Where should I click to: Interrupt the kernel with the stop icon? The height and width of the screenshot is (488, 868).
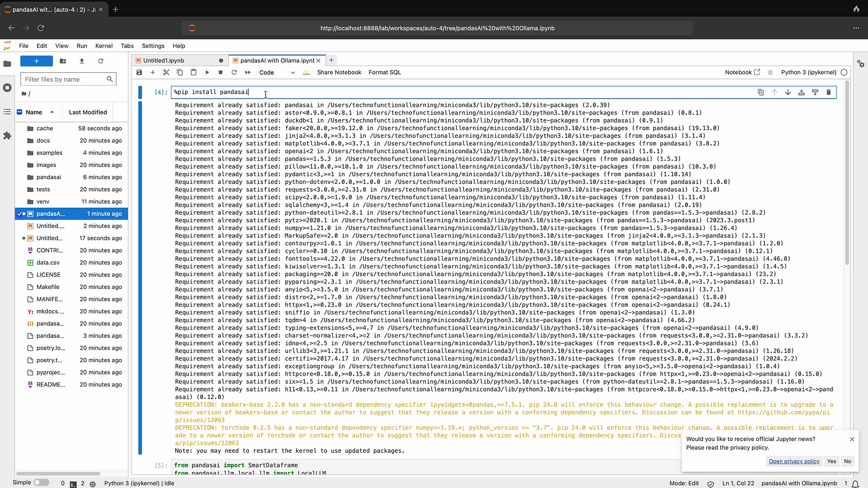pyautogui.click(x=221, y=72)
